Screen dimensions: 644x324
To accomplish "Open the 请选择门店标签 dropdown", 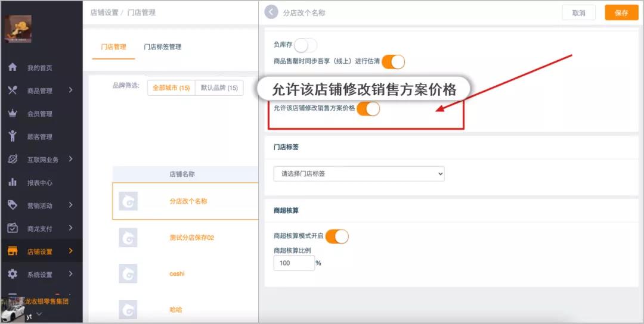I will coord(359,174).
